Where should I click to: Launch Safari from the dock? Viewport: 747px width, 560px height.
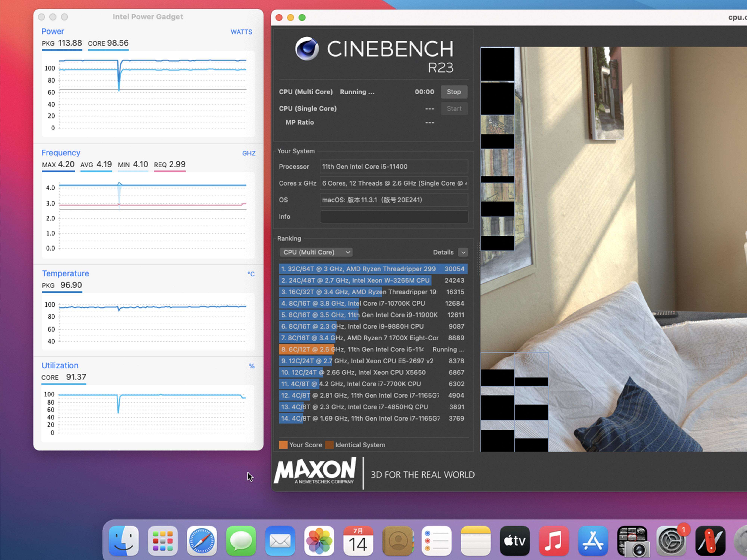(202, 541)
